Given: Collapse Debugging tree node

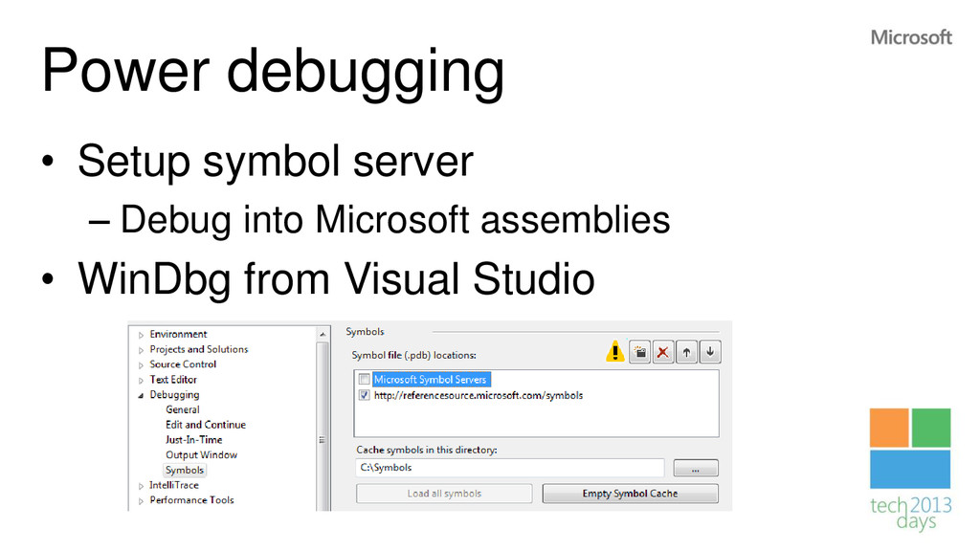Looking at the screenshot, I should click(142, 395).
